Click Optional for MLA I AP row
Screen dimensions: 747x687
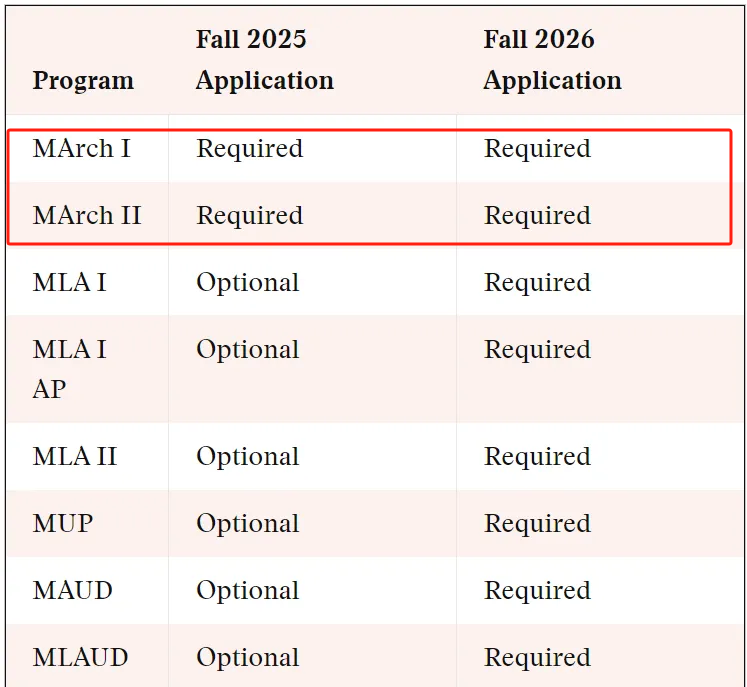[248, 351]
